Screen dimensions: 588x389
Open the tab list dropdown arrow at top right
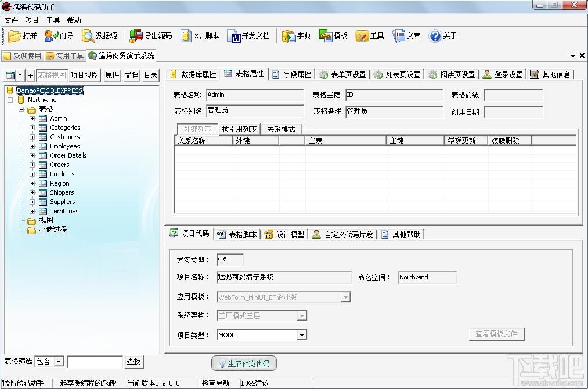click(x=573, y=56)
